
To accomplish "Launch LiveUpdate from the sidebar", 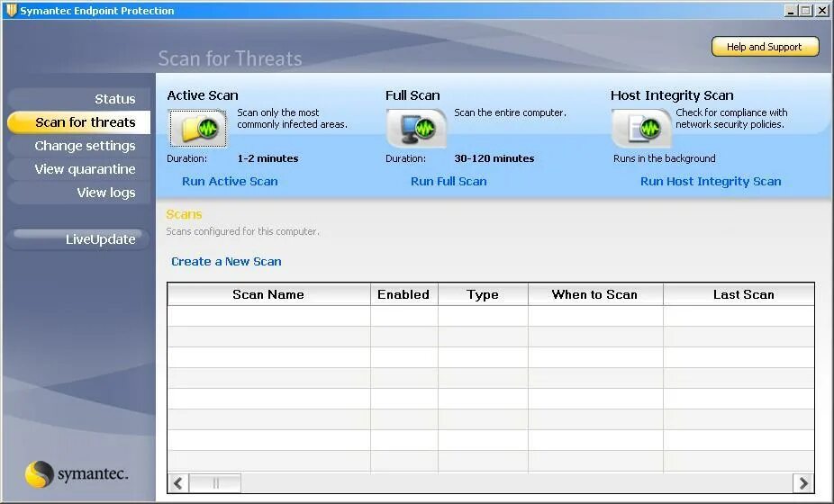I will pos(78,238).
